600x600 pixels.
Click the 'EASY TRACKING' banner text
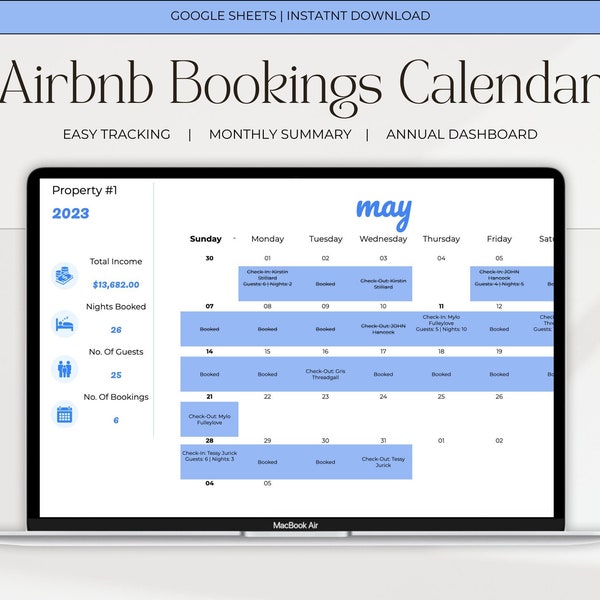(117, 134)
